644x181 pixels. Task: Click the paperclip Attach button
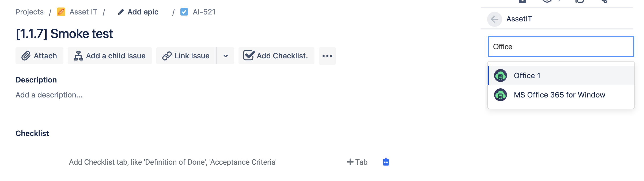tap(39, 56)
